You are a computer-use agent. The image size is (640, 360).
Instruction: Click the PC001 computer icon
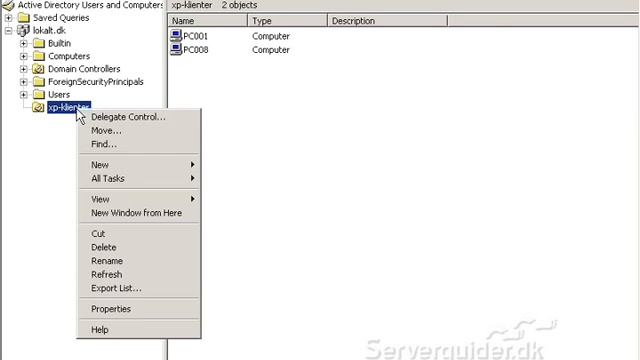176,36
